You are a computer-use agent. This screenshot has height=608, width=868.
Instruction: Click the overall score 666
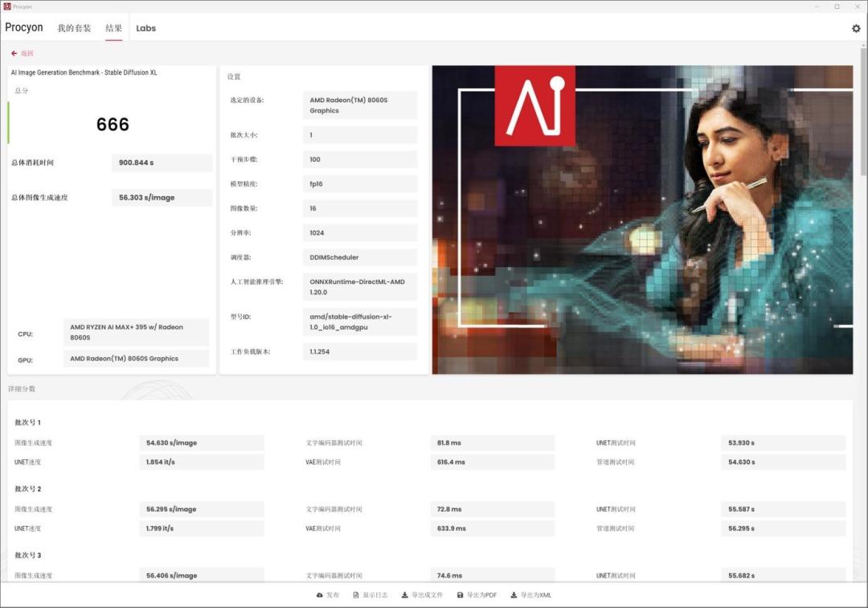coord(113,124)
